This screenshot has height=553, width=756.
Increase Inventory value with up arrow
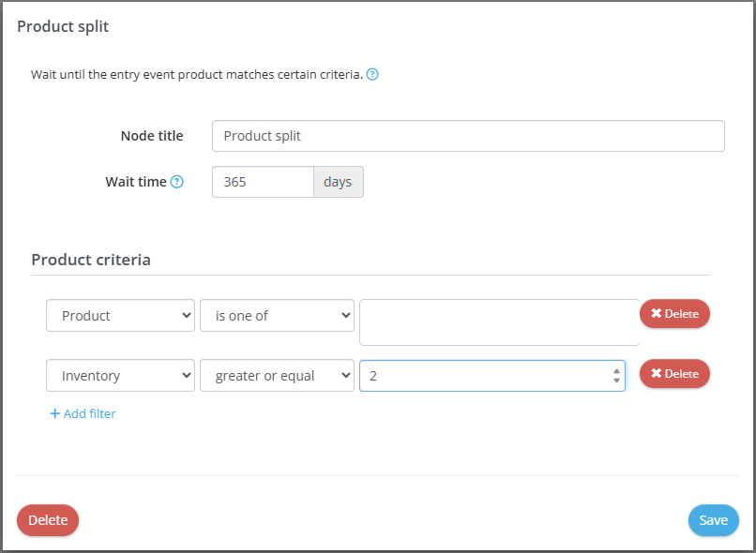[x=616, y=371]
